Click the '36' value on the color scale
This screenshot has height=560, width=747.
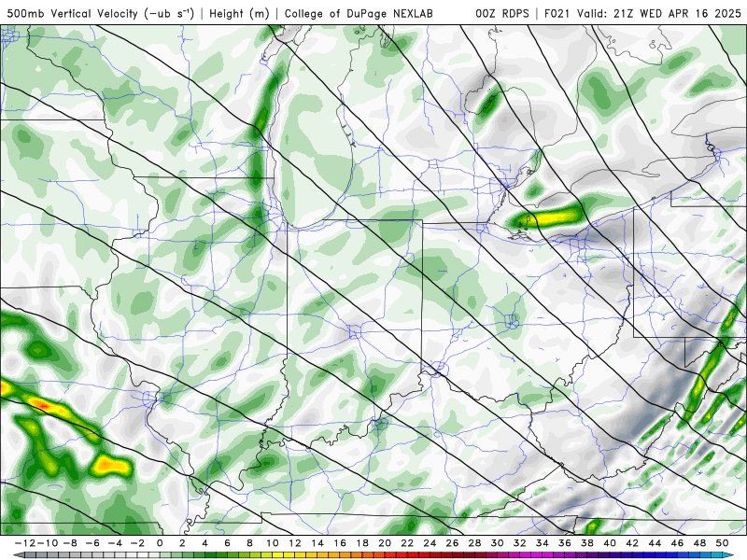pyautogui.click(x=565, y=543)
